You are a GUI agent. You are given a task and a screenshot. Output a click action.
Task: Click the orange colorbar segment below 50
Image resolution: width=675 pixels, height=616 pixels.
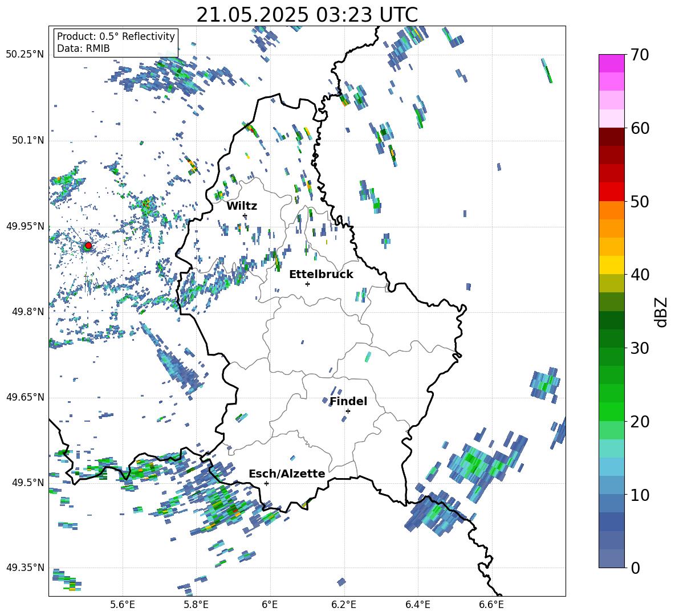pyautogui.click(x=611, y=210)
